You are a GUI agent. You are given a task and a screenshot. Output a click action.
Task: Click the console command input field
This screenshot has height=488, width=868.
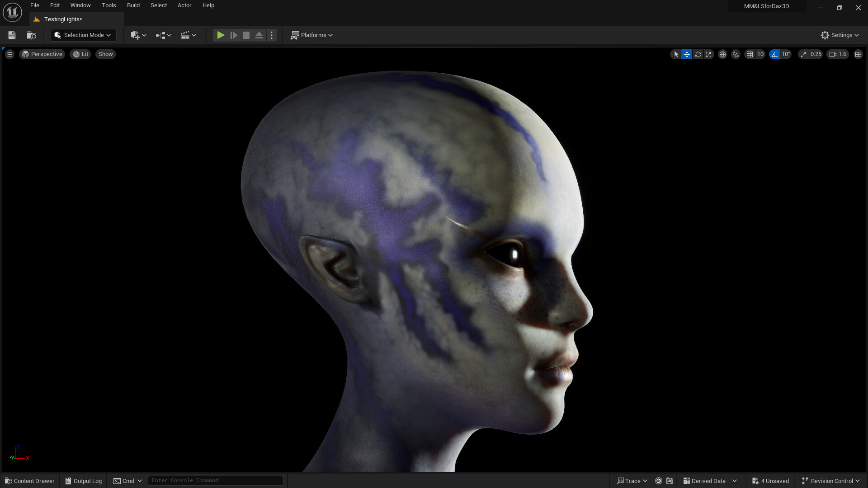click(216, 480)
